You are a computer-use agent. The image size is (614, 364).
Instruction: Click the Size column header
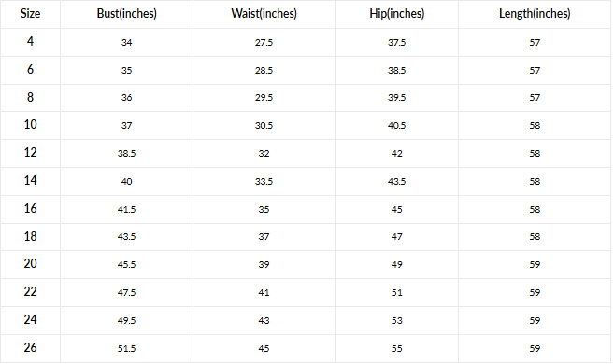[30, 14]
